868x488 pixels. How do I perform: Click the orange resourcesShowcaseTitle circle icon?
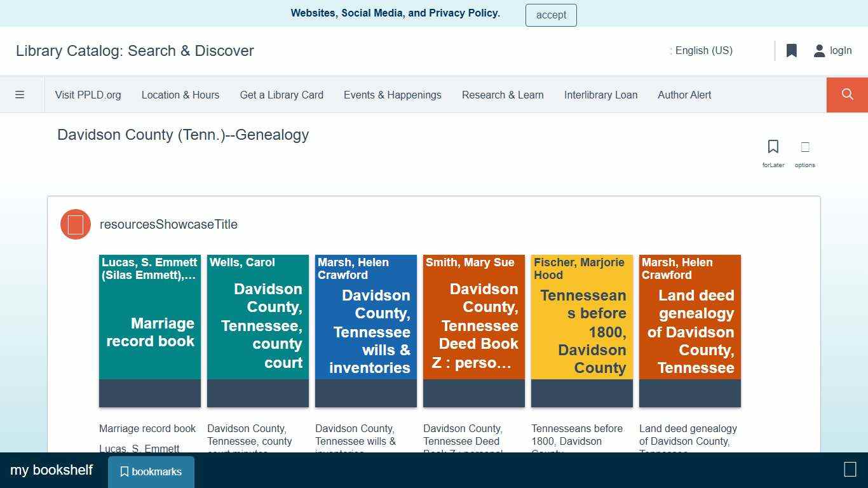[76, 224]
